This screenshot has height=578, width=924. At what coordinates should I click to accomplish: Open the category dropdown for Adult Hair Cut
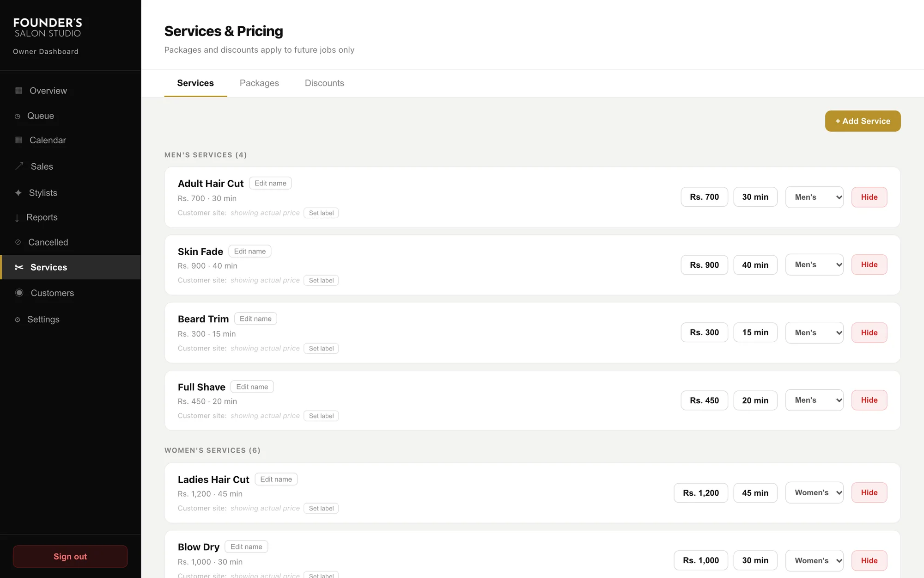click(x=815, y=197)
